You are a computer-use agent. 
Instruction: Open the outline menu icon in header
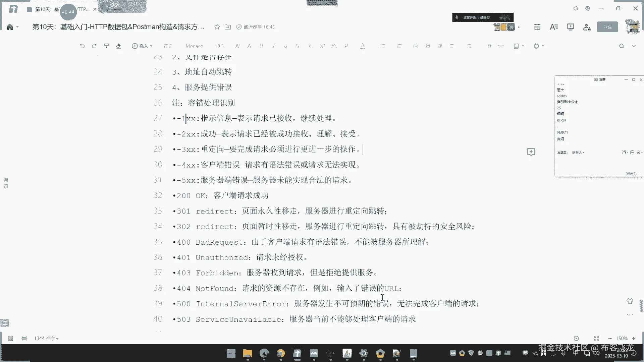coord(537,27)
